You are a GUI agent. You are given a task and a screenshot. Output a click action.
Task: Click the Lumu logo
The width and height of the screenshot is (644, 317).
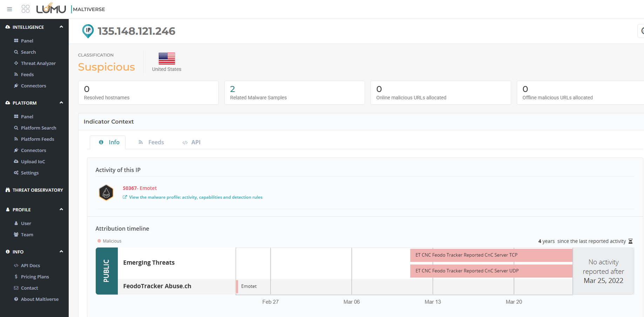51,8
